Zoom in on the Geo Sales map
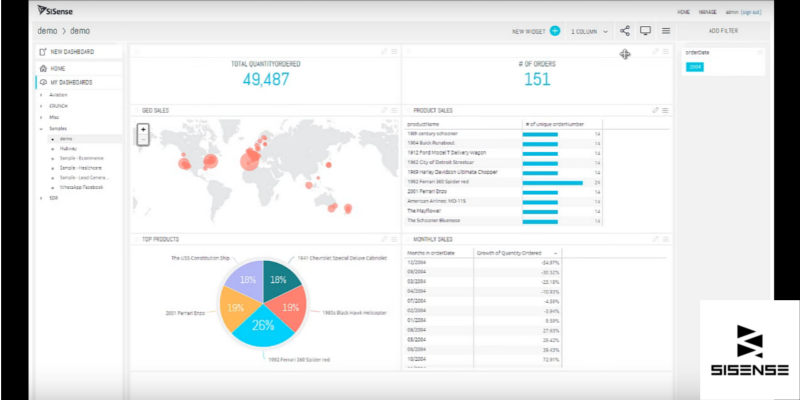800x400 pixels. click(x=143, y=129)
